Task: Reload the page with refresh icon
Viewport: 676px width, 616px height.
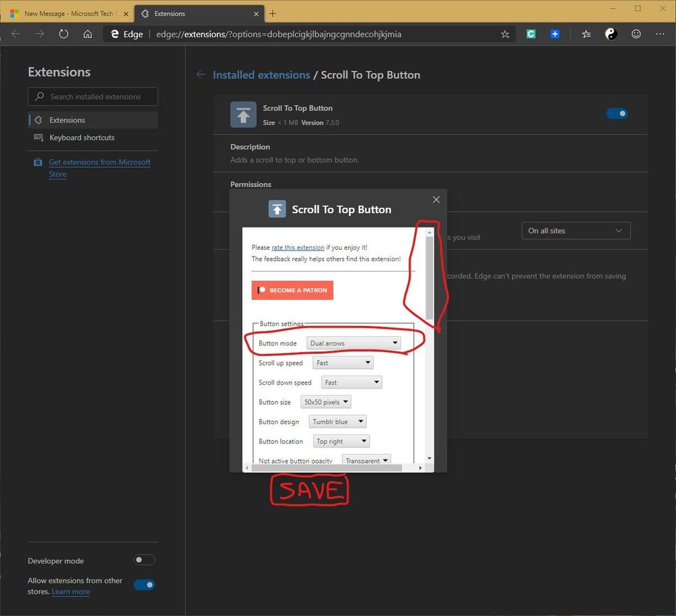Action: (64, 34)
